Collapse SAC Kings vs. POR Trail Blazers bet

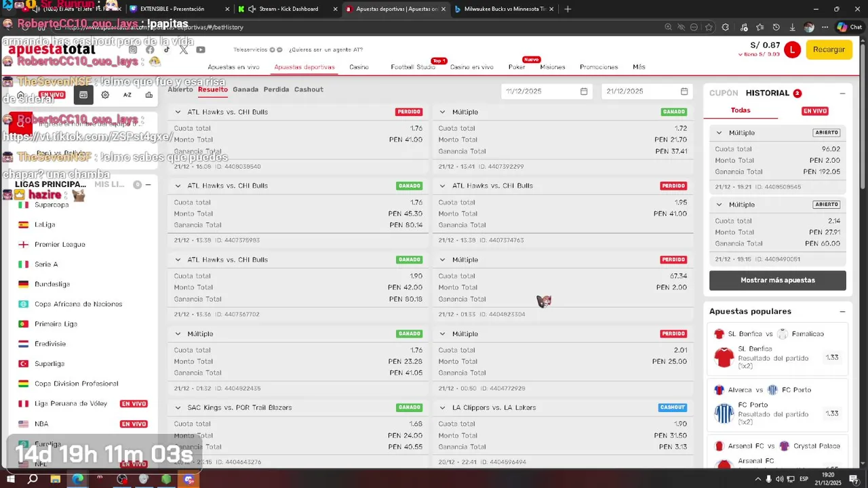coord(178,407)
